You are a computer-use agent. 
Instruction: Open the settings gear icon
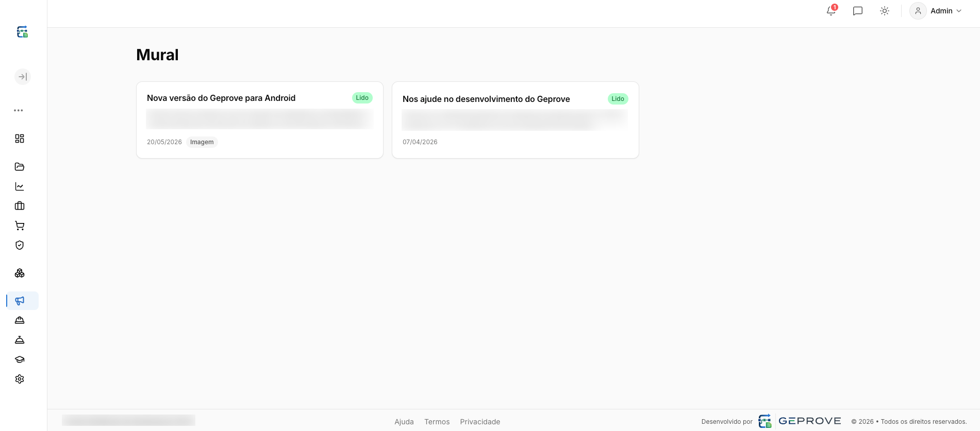20,379
